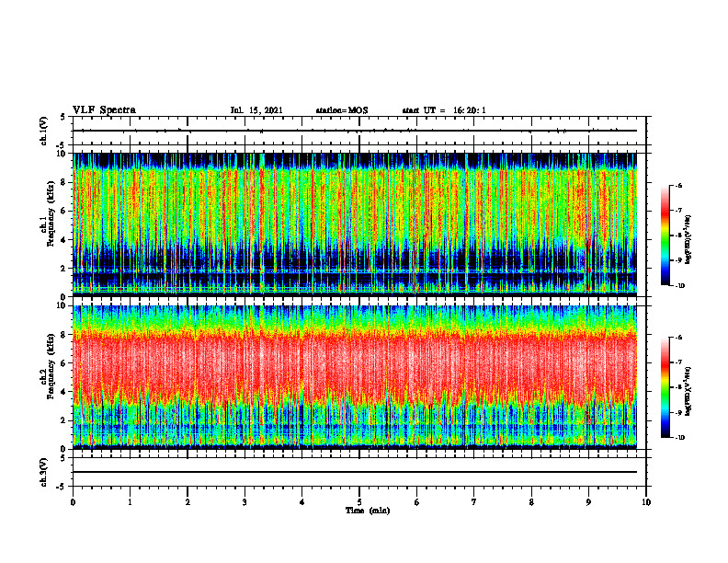The height and width of the screenshot is (563, 728).
Task: Click the ch.2 frequency tick label 2
Action: tap(64, 420)
